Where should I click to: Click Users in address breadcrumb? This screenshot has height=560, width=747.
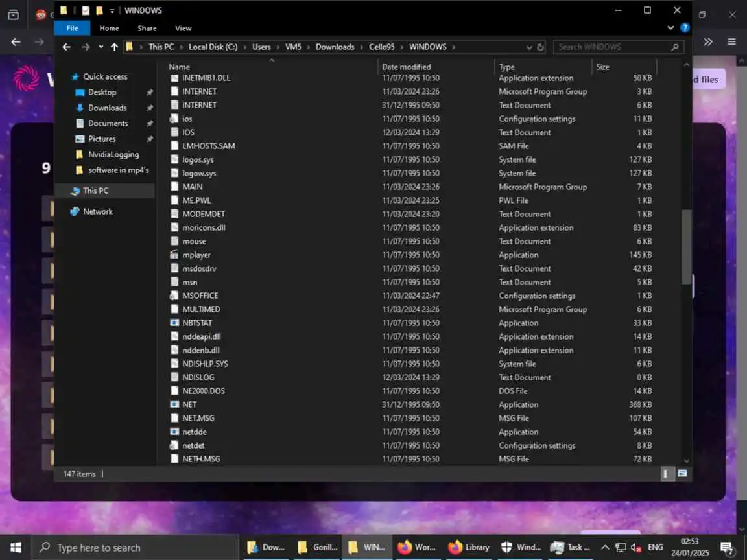point(261,47)
